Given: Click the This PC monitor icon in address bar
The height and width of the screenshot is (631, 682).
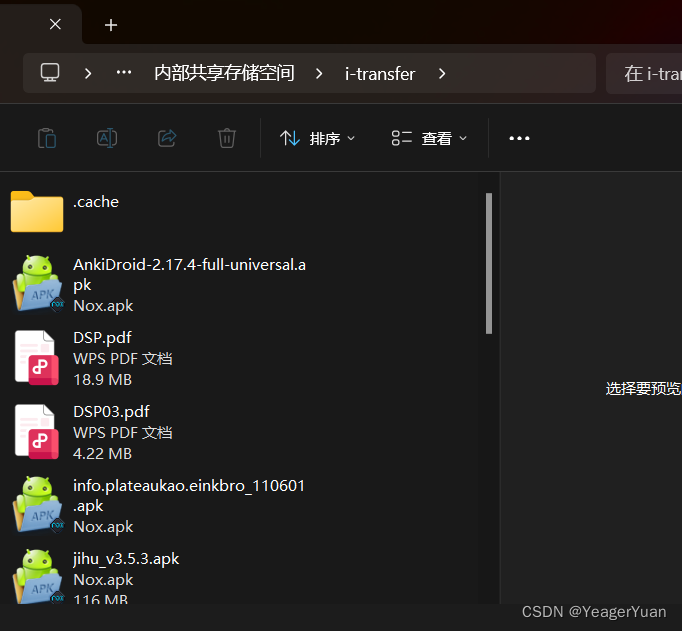Looking at the screenshot, I should click(50, 73).
